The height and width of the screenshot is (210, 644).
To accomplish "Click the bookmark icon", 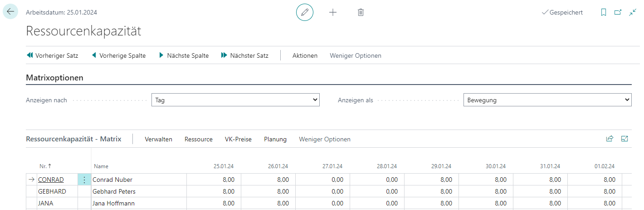I will (x=603, y=13).
